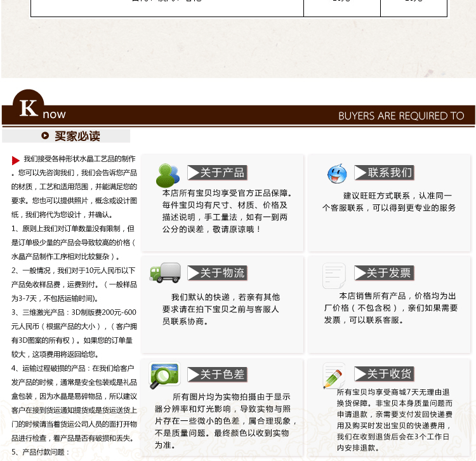Image resolution: width=476 pixels, height=461 pixels.
Task: Click the pencil and notepad icon
Action: click(x=334, y=376)
